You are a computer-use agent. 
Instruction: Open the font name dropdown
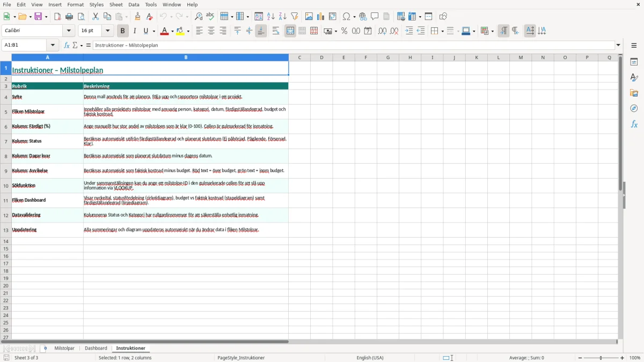pos(69,31)
